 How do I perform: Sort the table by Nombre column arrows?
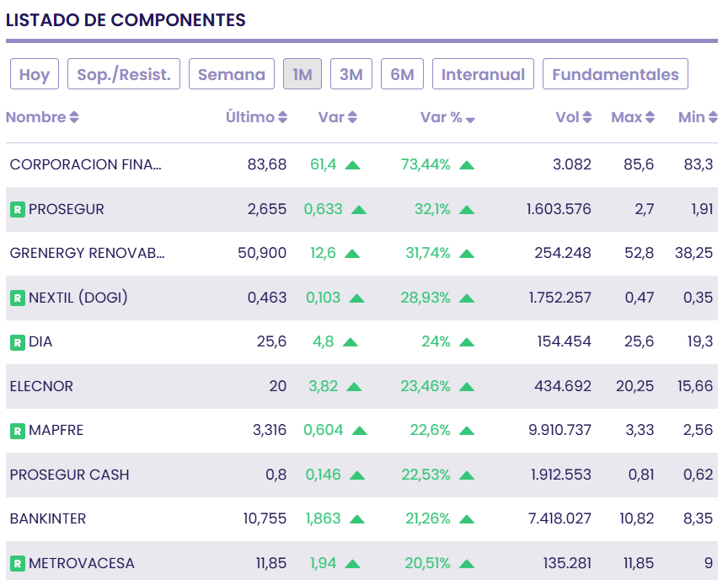(74, 118)
